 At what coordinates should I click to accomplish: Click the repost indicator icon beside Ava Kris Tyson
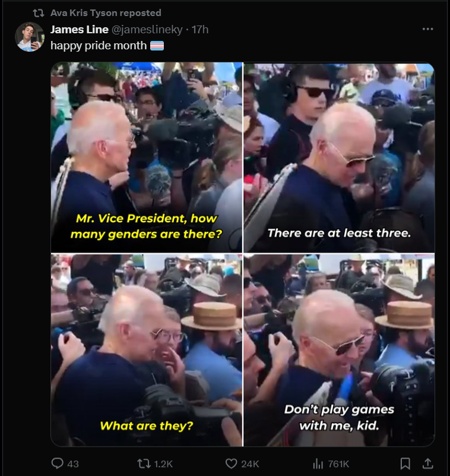coord(39,12)
